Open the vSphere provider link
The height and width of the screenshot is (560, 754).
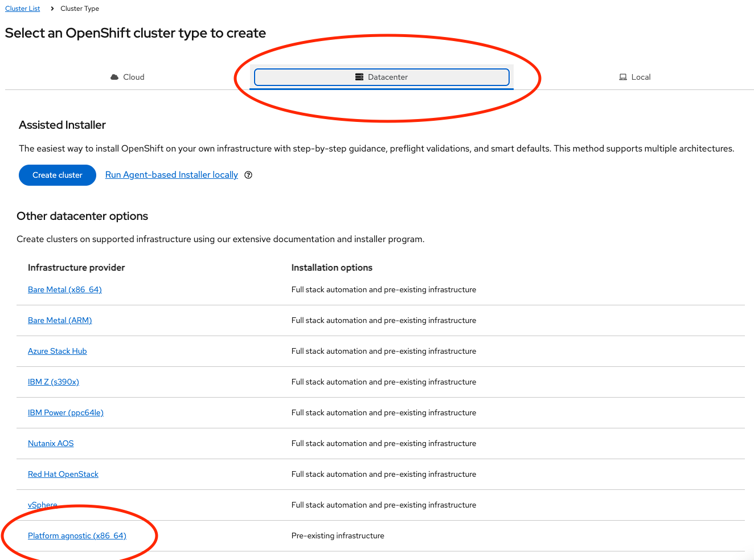tap(43, 505)
